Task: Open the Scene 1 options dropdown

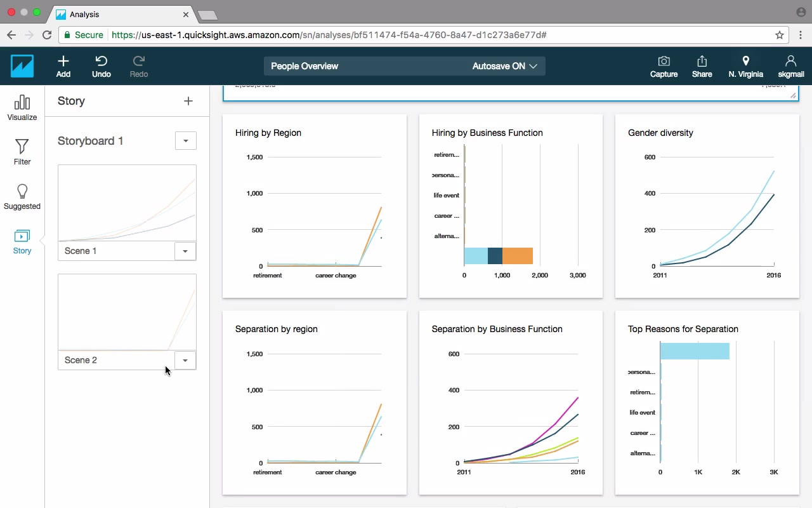Action: (x=185, y=251)
